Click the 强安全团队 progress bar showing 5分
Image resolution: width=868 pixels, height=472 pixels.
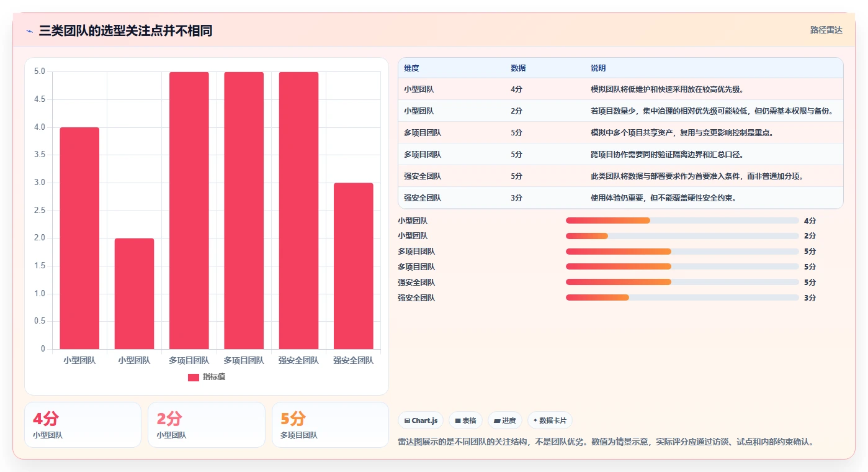pyautogui.click(x=682, y=282)
